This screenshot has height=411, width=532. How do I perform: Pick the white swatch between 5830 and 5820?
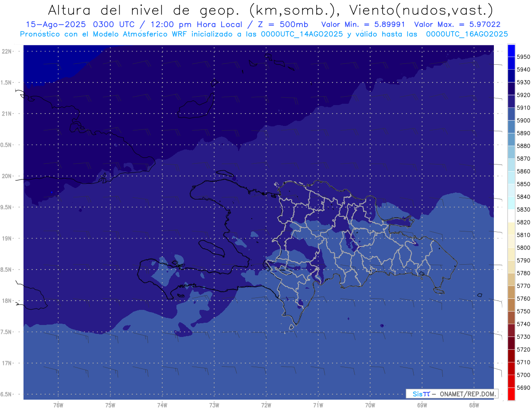511,216
